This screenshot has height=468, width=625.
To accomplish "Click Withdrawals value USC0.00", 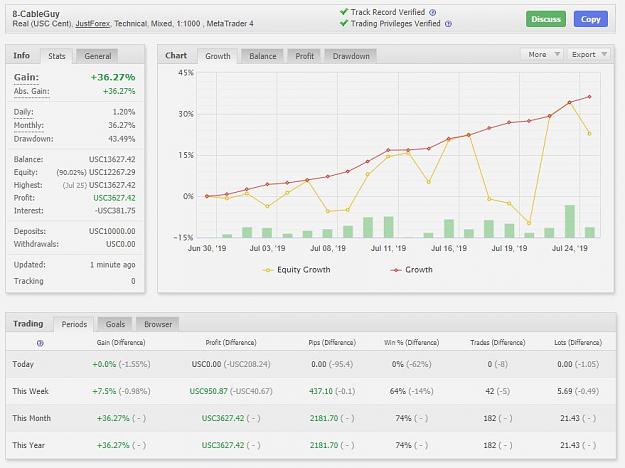I will 120,244.
